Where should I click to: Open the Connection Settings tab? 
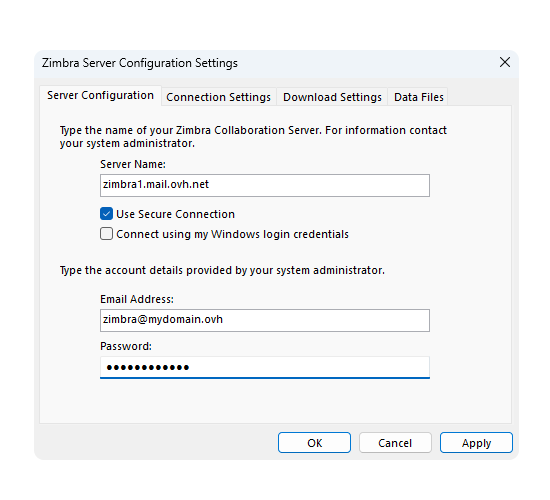point(219,97)
